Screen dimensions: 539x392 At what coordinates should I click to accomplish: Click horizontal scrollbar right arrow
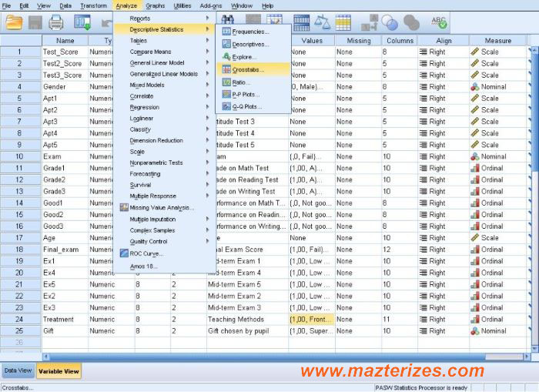coord(527,357)
